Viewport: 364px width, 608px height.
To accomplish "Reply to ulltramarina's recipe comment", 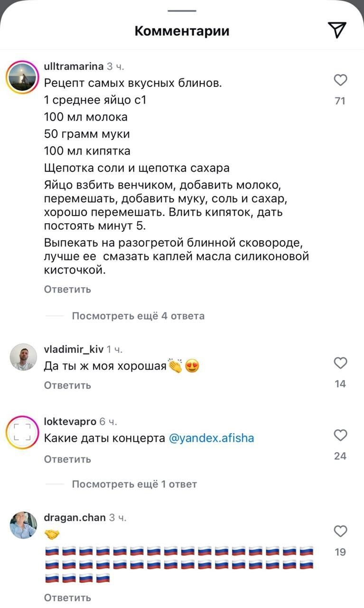I will (x=67, y=289).
